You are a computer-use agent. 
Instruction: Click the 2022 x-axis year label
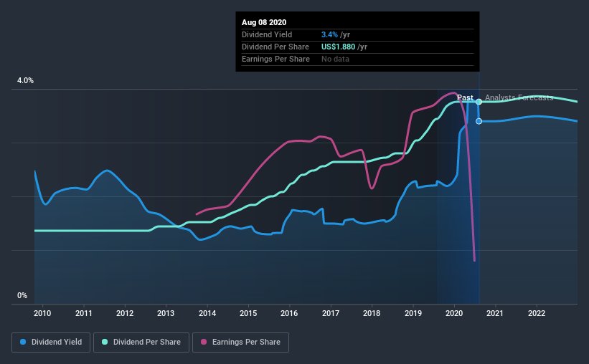pos(537,313)
